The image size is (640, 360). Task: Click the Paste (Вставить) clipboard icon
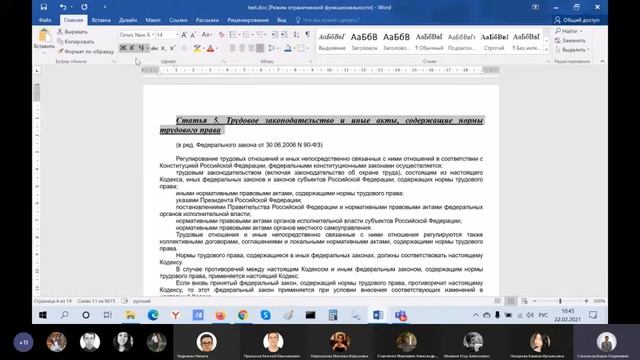[x=44, y=36]
